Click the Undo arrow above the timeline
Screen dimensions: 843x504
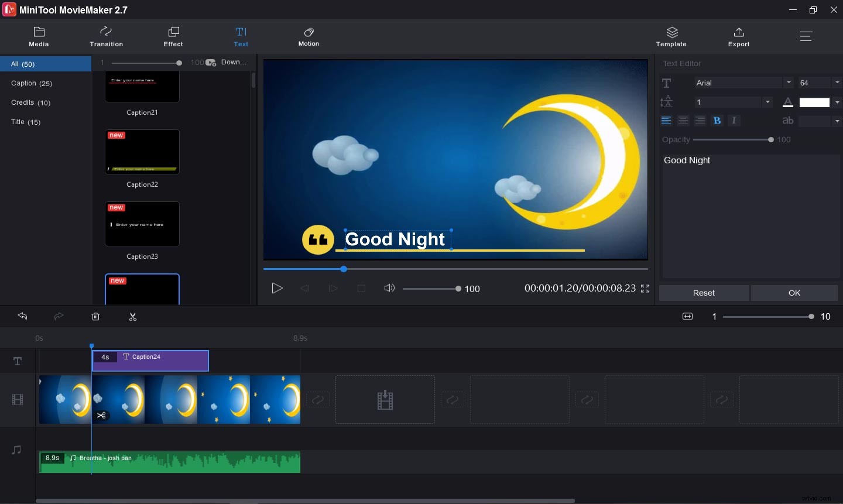point(22,316)
